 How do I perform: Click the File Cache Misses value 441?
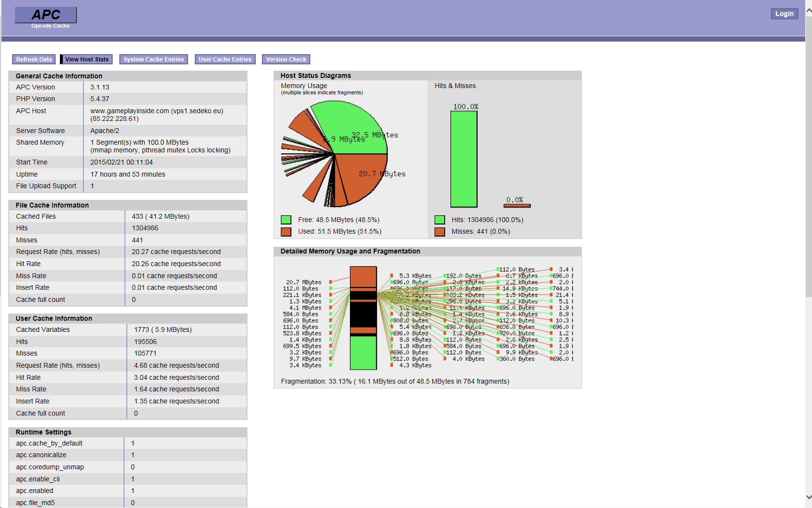point(137,240)
